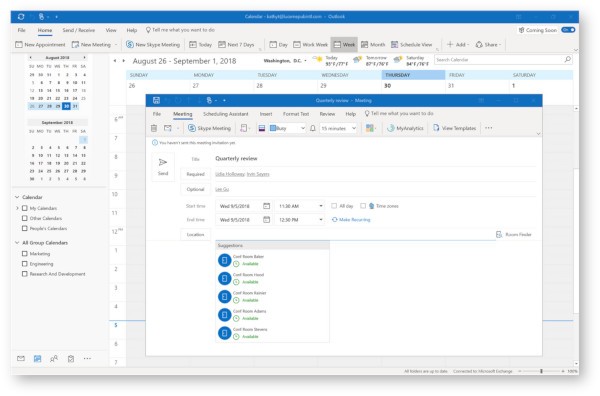Enable the Time zones checkbox
This screenshot has width=600, height=396.
(363, 206)
